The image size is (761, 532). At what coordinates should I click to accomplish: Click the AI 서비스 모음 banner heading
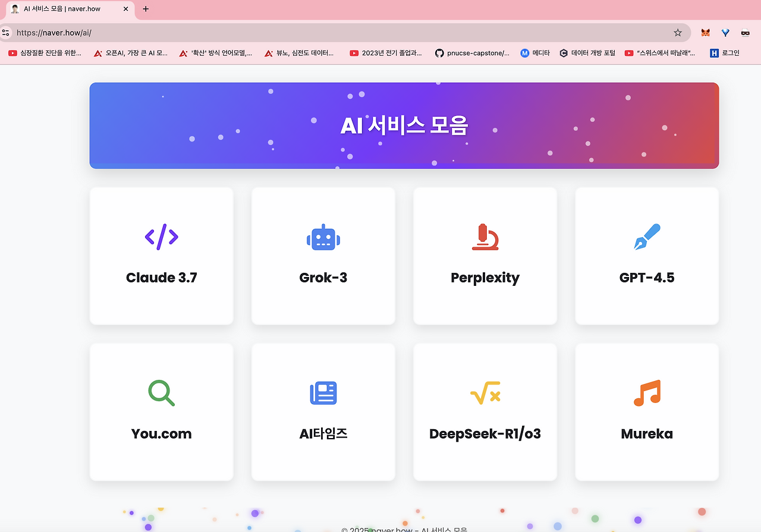pyautogui.click(x=404, y=125)
